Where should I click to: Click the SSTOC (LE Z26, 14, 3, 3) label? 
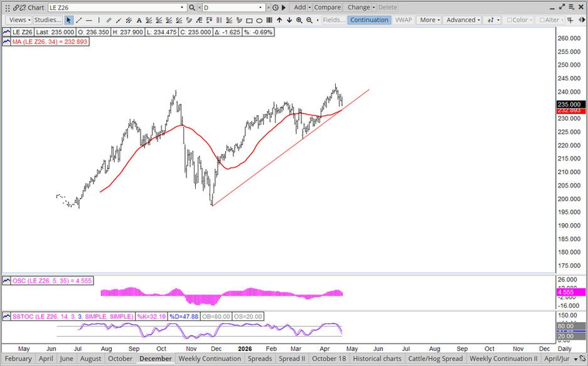pos(73,316)
